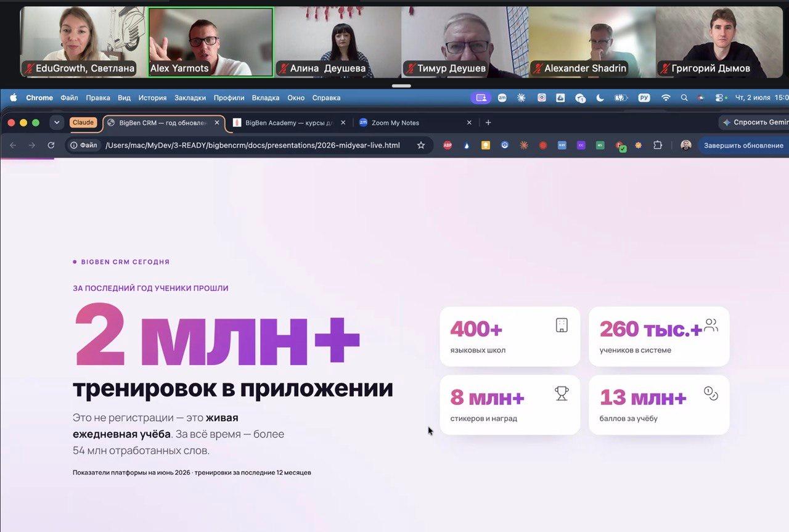This screenshot has height=532, width=789.
Task: Click the 400+ языковых школ card
Action: click(510, 337)
